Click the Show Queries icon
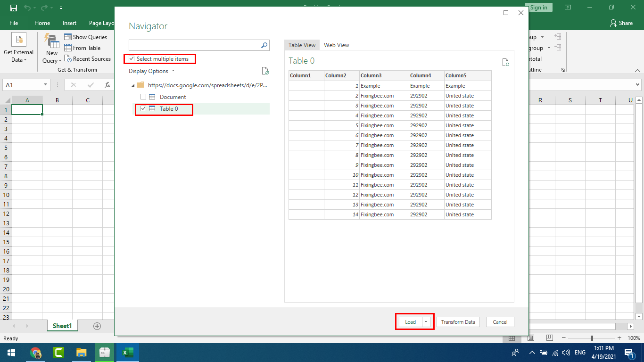The width and height of the screenshot is (644, 362). click(x=68, y=37)
